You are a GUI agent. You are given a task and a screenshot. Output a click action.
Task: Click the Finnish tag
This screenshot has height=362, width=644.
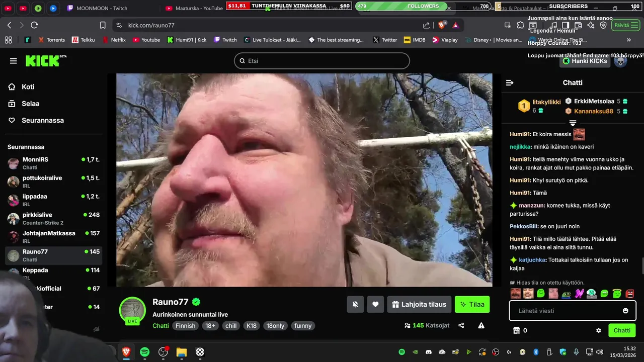[185, 326]
